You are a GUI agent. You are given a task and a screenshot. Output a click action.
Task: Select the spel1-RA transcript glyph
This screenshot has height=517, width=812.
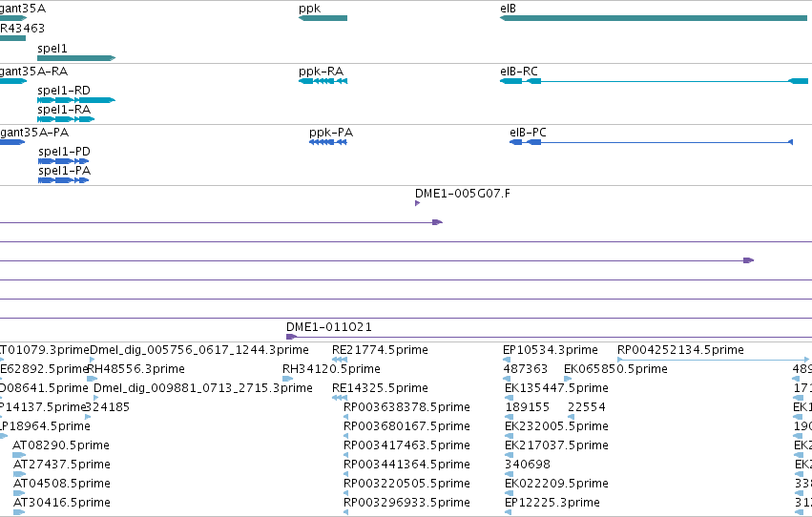tap(66, 119)
